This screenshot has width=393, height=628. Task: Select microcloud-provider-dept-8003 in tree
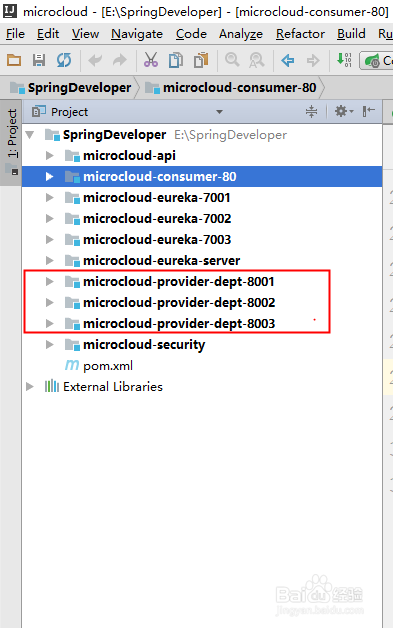(202, 323)
